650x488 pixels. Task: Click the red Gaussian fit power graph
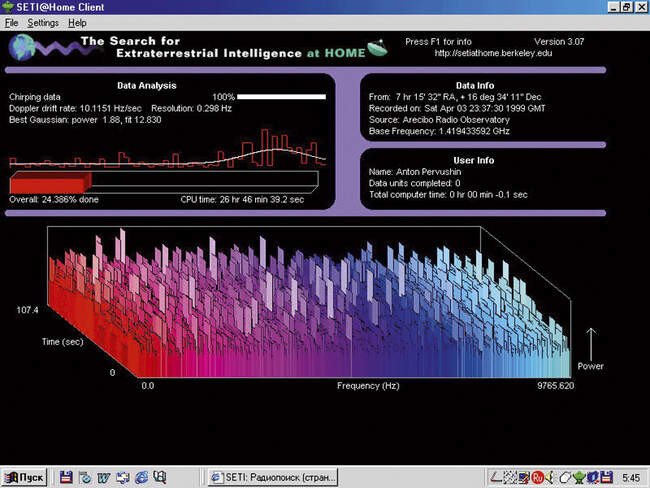coord(167,148)
